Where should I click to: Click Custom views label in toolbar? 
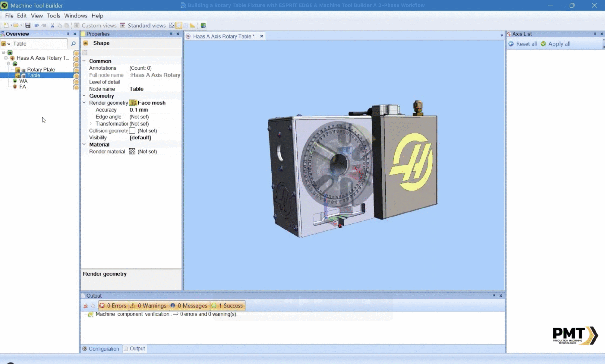pyautogui.click(x=99, y=26)
